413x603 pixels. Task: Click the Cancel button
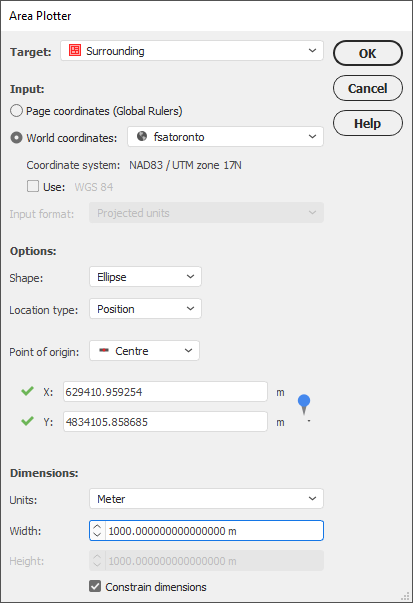click(x=368, y=88)
